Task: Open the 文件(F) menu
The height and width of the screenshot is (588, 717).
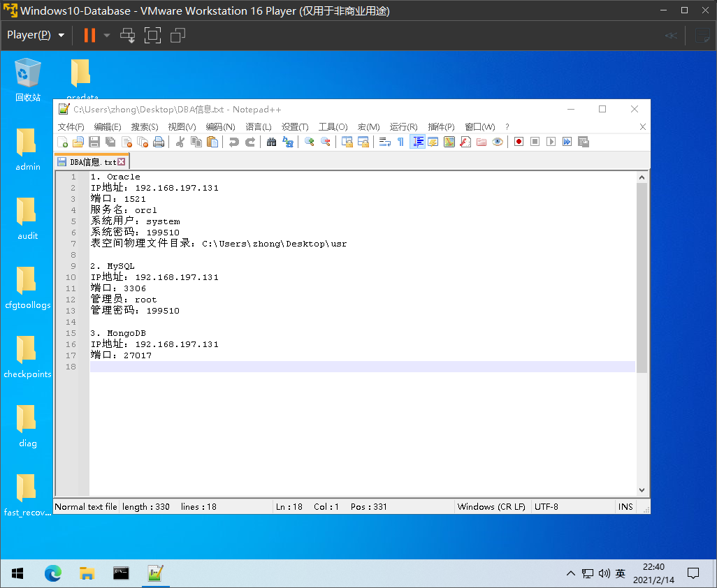Action: coord(71,127)
